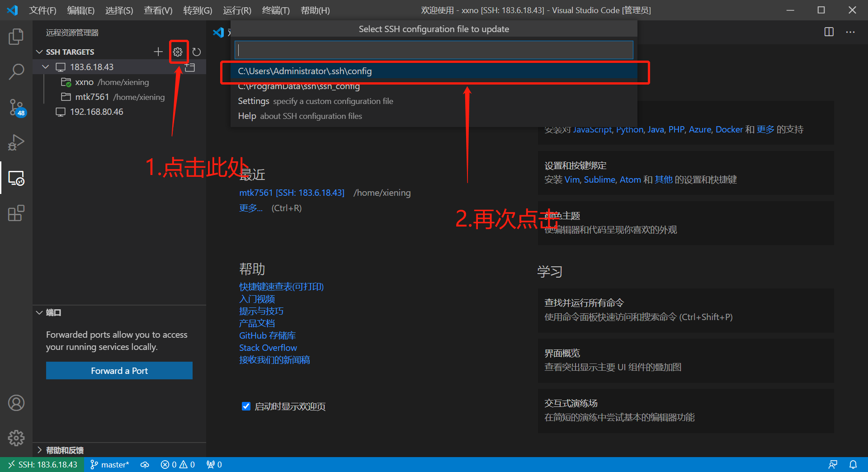
Task: Open the 转到(G) menu
Action: point(198,10)
